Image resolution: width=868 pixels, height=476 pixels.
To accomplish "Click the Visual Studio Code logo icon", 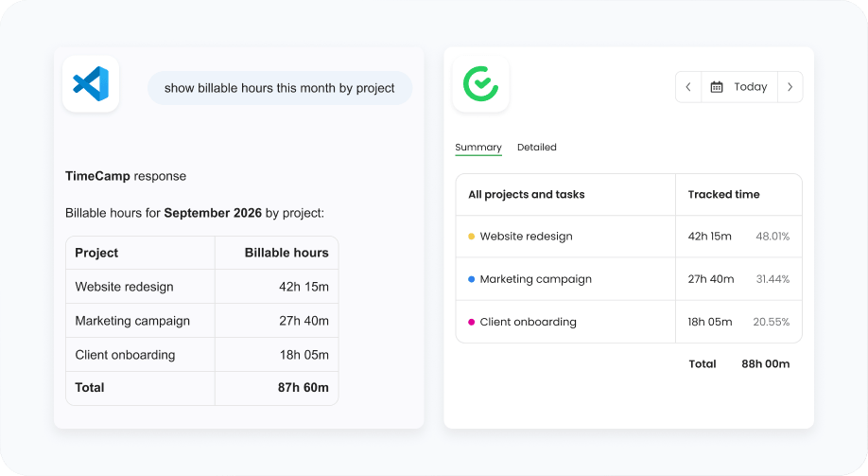I will 91,83.
